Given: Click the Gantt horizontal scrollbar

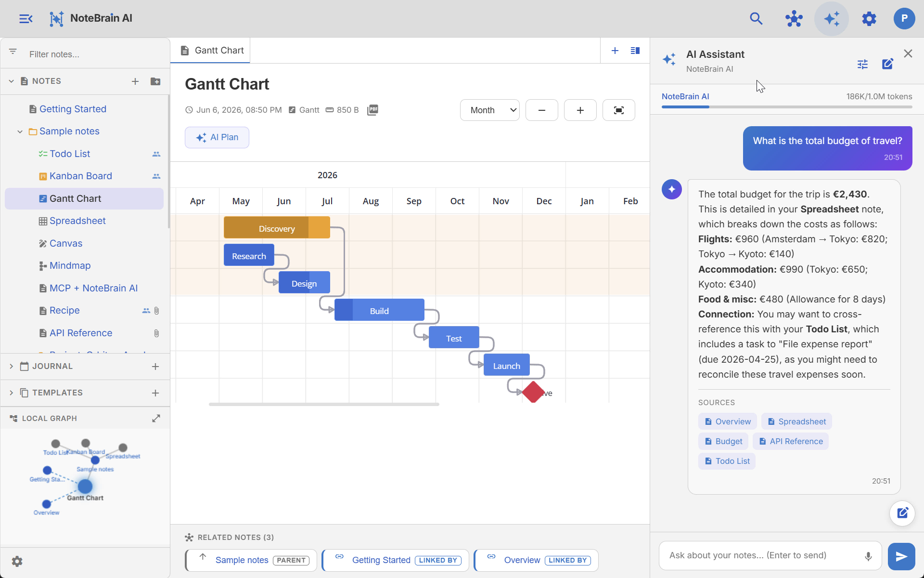Looking at the screenshot, I should tap(324, 405).
